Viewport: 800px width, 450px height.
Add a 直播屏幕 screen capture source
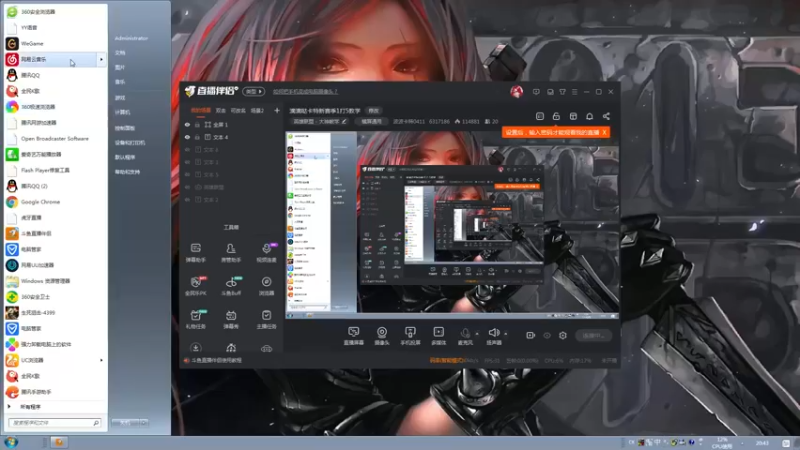[353, 336]
